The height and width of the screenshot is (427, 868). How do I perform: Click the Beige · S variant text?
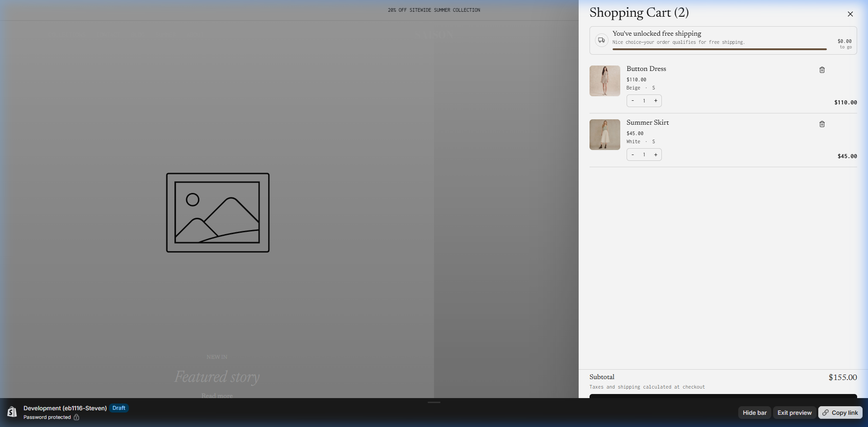point(641,88)
